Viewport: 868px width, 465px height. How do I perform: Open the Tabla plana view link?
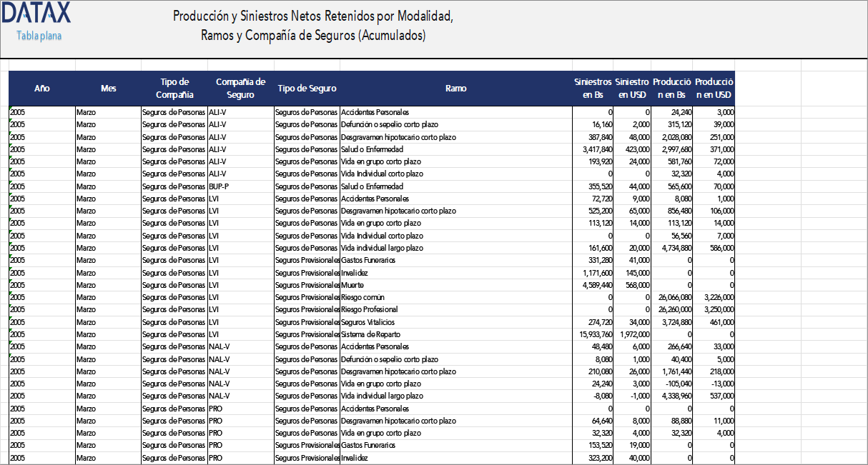(37, 35)
